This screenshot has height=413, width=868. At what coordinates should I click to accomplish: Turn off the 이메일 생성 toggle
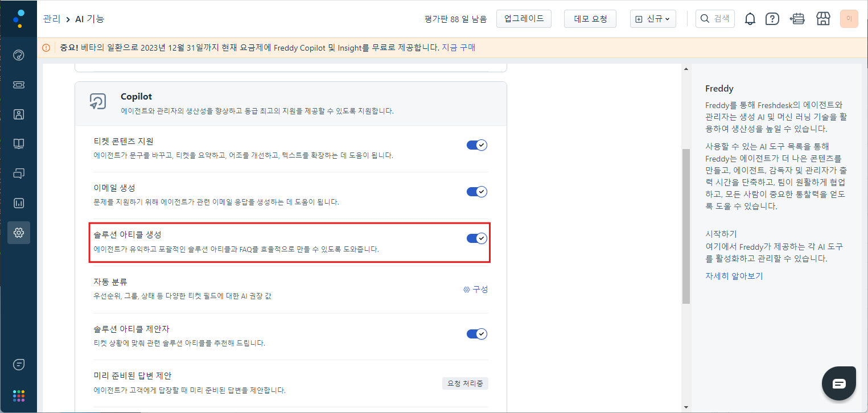476,192
